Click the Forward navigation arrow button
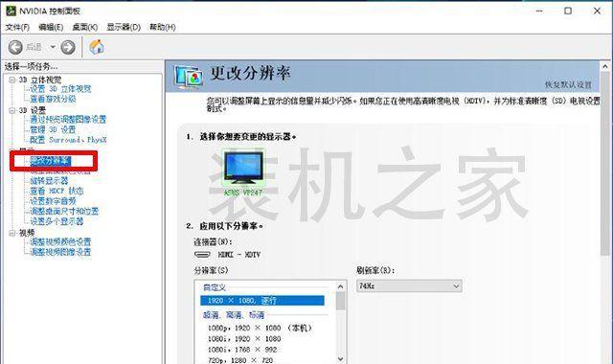The height and width of the screenshot is (364, 613). (68, 47)
